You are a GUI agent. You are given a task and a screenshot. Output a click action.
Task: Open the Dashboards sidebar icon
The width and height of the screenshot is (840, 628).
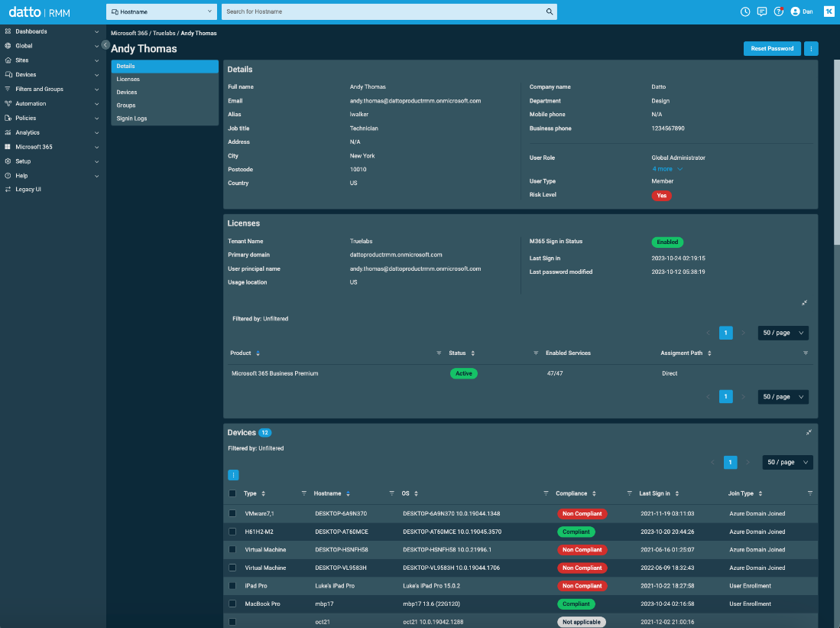click(x=8, y=31)
